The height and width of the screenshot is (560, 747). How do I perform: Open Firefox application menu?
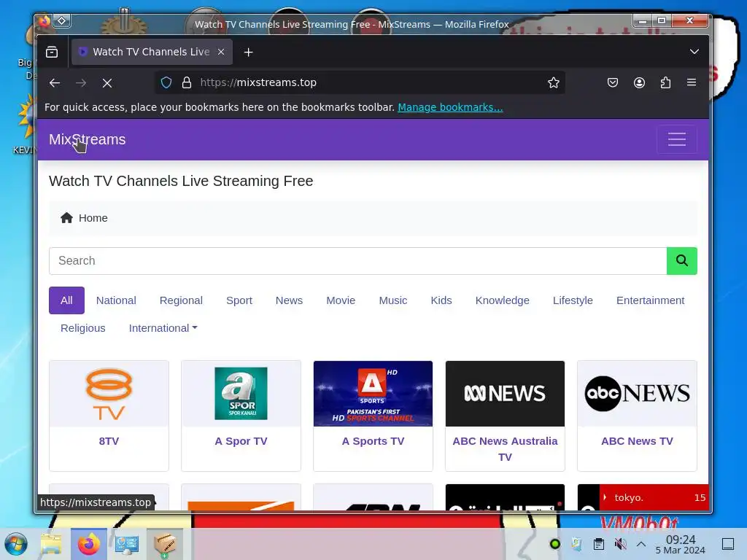692,82
